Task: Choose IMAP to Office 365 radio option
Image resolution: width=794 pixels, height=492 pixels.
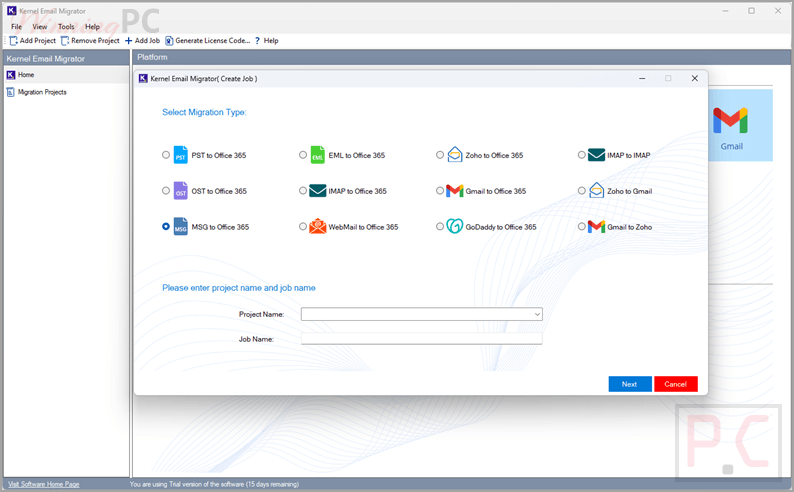Action: 303,191
